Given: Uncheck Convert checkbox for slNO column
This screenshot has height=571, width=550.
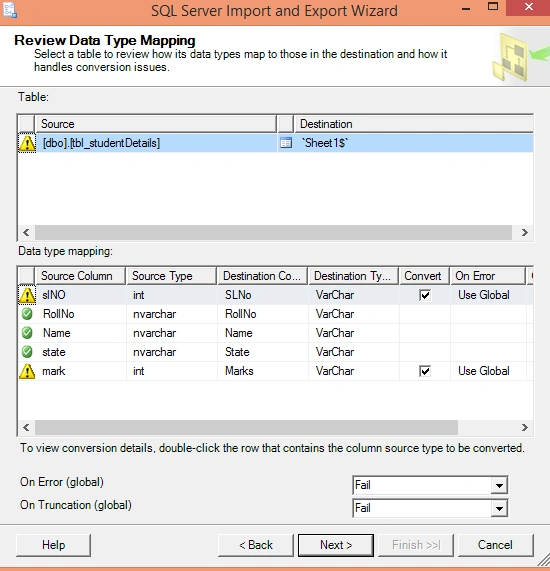Looking at the screenshot, I should tap(425, 295).
